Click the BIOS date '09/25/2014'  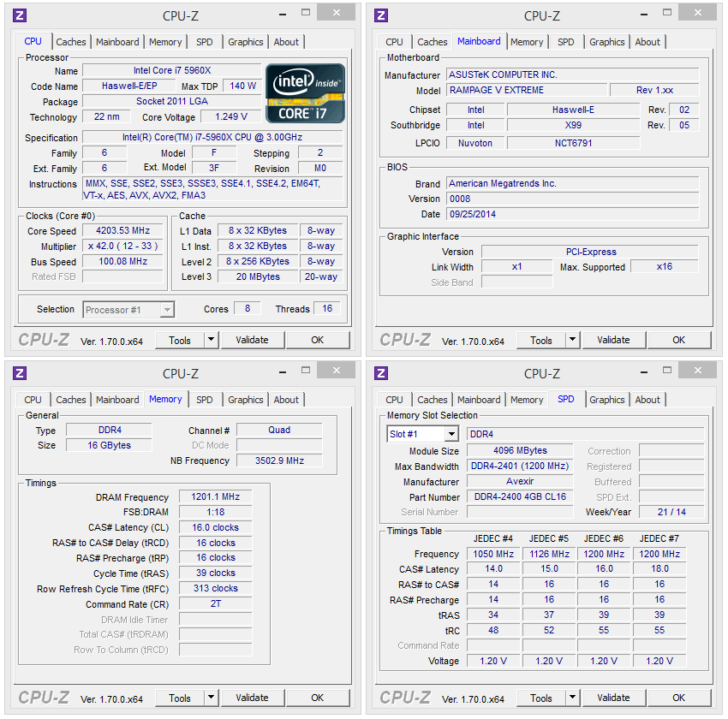pyautogui.click(x=573, y=214)
